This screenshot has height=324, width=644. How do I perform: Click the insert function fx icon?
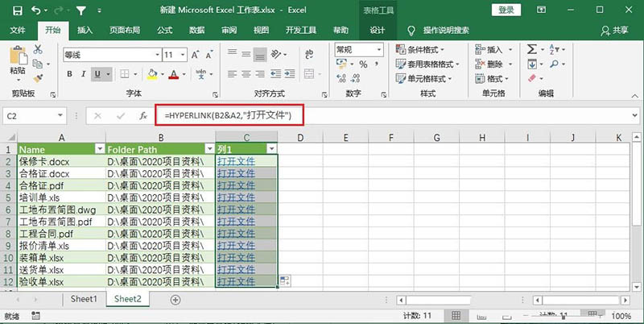point(143,116)
